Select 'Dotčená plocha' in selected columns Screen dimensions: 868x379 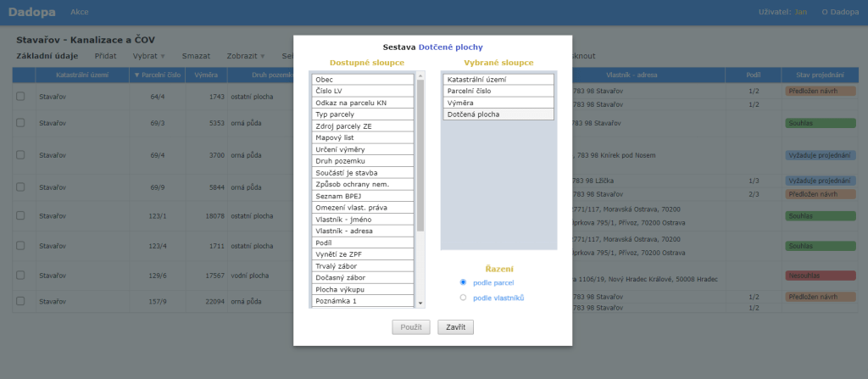498,114
